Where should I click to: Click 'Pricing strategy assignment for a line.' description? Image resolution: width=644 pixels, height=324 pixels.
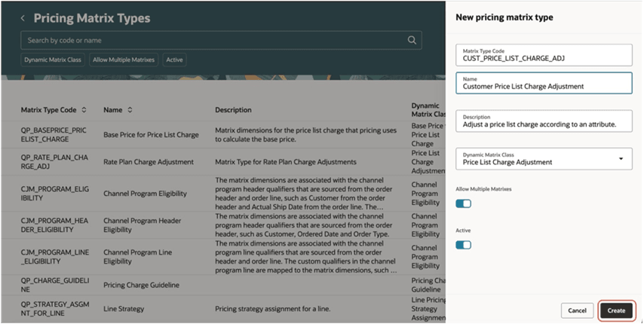[x=273, y=308]
